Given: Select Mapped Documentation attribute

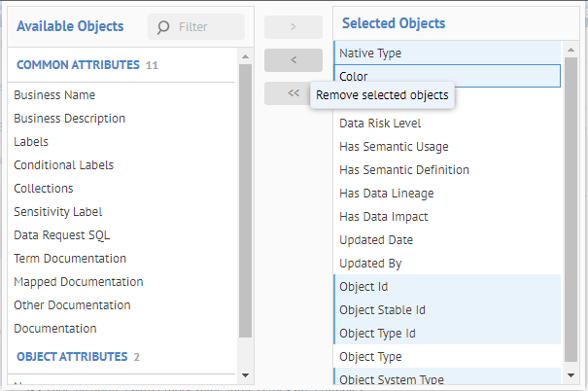Looking at the screenshot, I should [121, 282].
